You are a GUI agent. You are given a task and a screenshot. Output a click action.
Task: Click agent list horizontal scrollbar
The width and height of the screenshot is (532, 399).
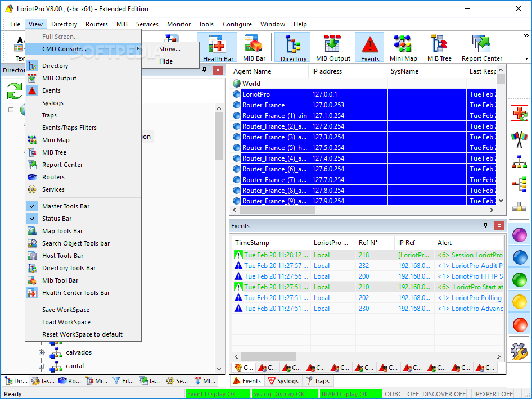[x=277, y=210]
